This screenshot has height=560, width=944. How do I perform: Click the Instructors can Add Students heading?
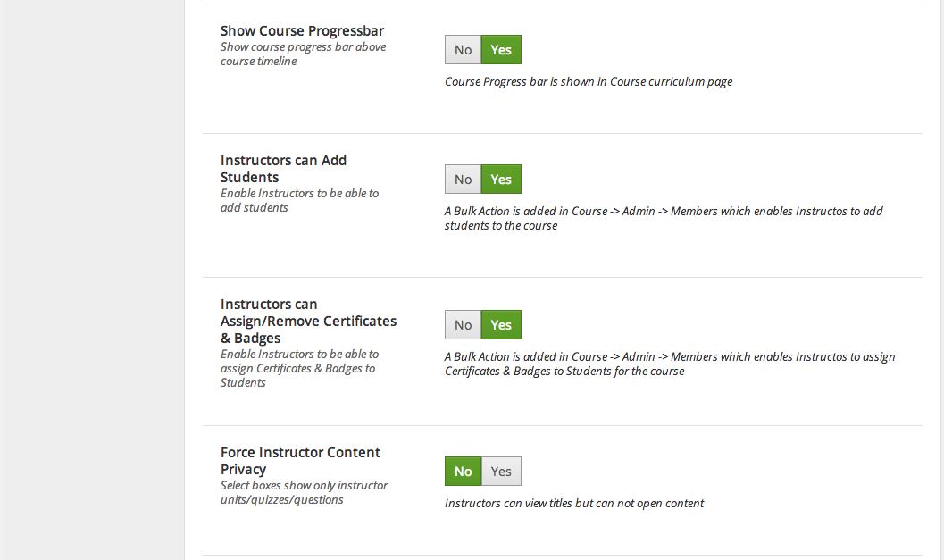tap(284, 169)
